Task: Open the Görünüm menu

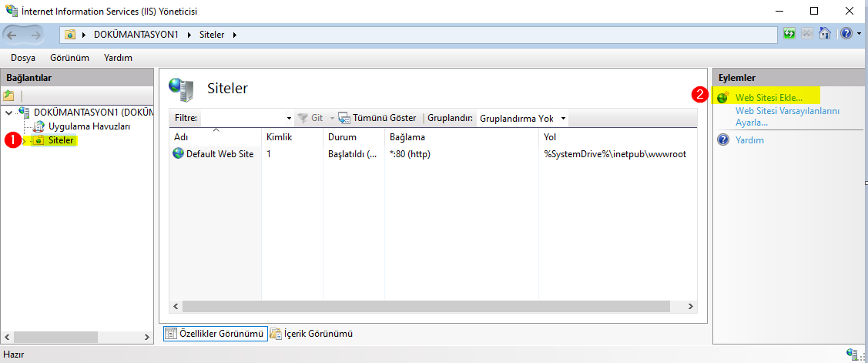Action: (x=70, y=58)
